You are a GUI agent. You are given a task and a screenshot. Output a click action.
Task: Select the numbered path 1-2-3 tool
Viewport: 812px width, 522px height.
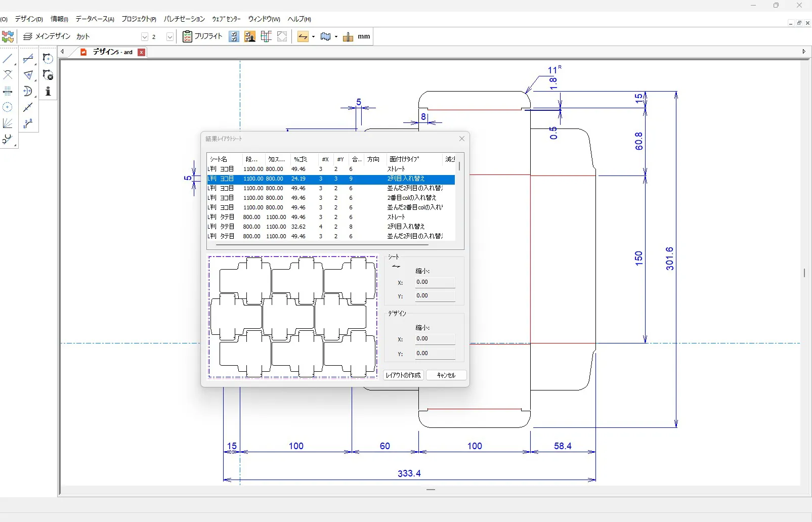click(28, 123)
